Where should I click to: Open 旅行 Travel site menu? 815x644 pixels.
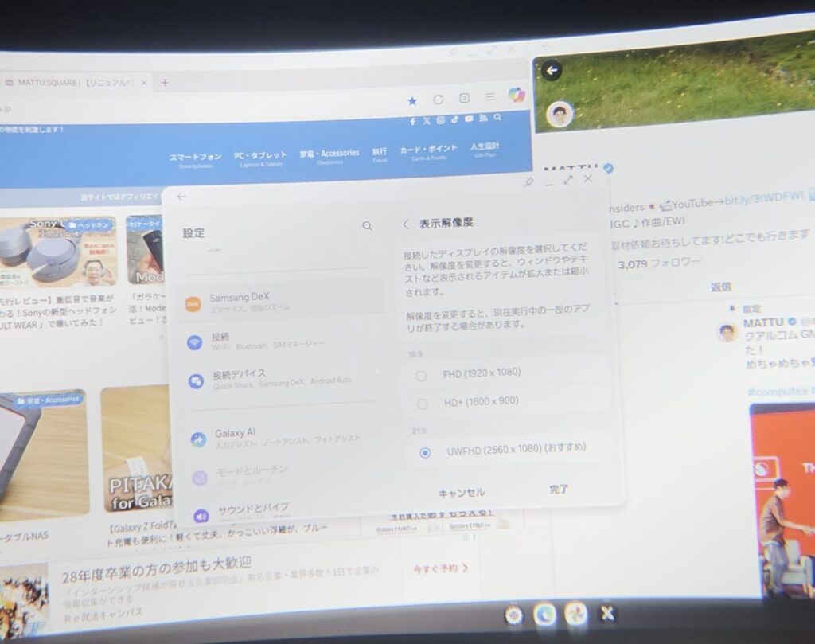pyautogui.click(x=380, y=154)
